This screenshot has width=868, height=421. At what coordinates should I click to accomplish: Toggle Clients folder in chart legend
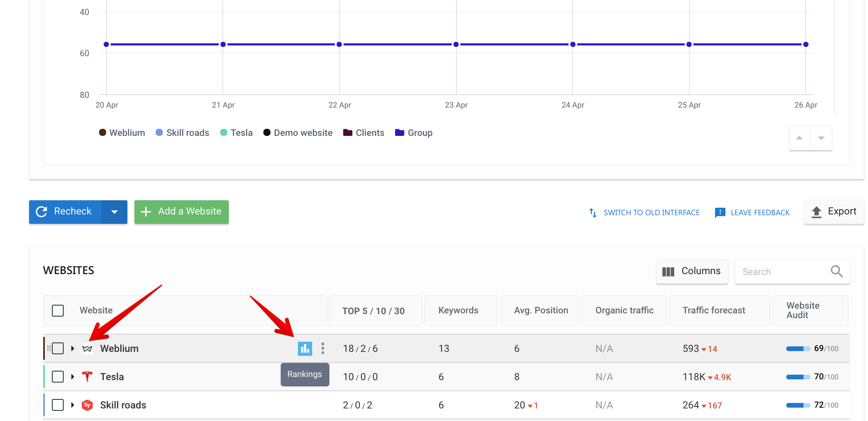click(x=364, y=133)
